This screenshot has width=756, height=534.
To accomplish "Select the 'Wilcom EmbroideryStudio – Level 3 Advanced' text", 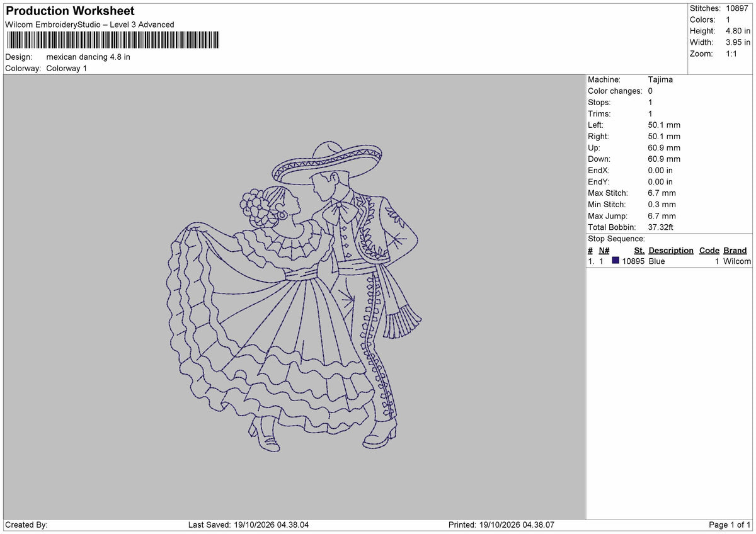I will click(x=89, y=25).
